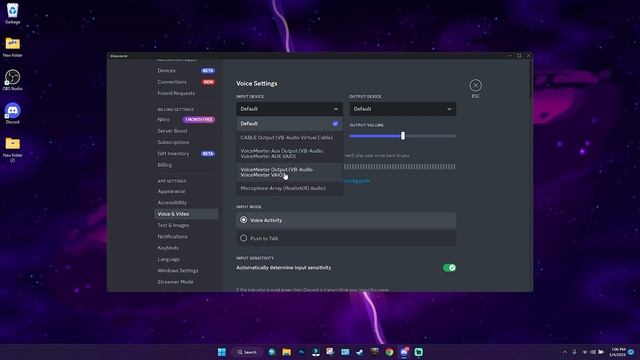Open the Windows Start menu
Image resolution: width=640 pixels, height=360 pixels.
click(x=222, y=352)
